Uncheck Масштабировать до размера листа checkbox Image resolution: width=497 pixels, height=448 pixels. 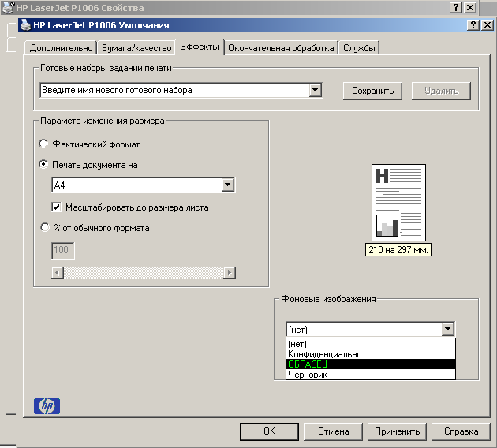coord(56,207)
